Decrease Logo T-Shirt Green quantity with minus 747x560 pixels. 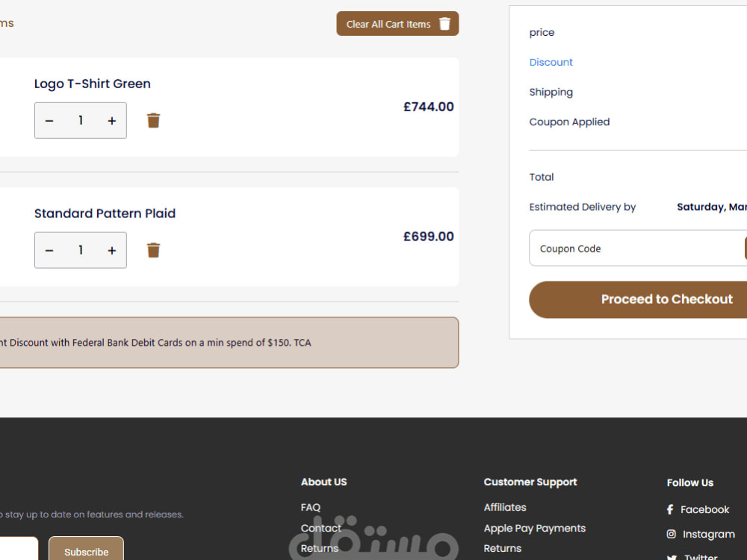pos(49,121)
